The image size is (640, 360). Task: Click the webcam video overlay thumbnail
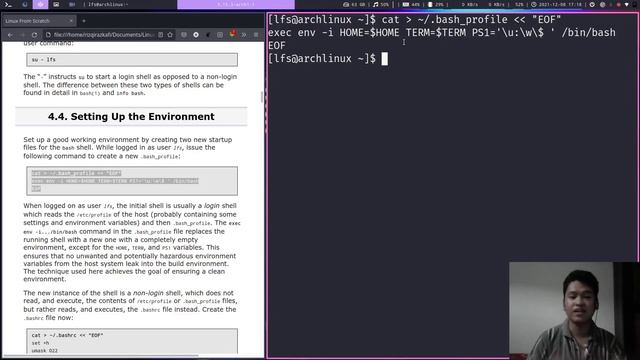click(x=574, y=311)
